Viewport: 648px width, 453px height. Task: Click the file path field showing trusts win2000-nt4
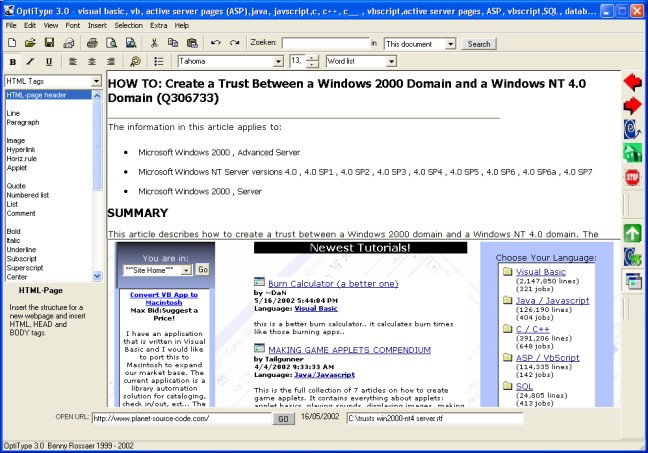(x=435, y=418)
